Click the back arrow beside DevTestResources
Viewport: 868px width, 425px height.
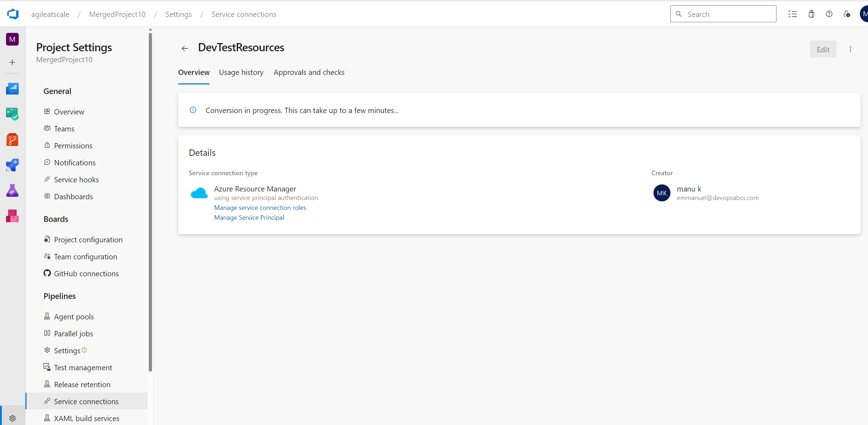tap(184, 48)
